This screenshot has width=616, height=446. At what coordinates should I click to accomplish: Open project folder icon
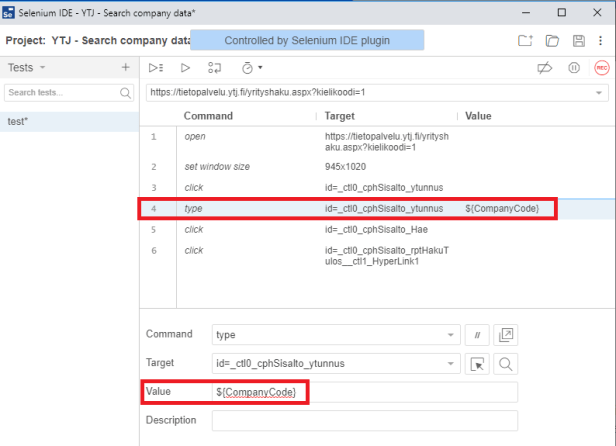pos(552,40)
